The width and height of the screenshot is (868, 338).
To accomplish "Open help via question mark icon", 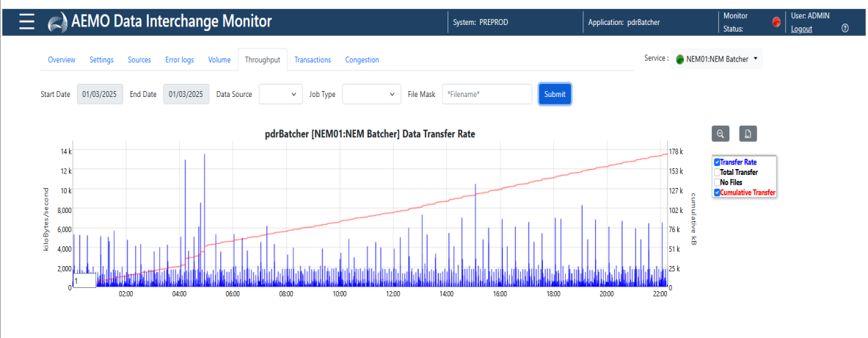I will [845, 29].
